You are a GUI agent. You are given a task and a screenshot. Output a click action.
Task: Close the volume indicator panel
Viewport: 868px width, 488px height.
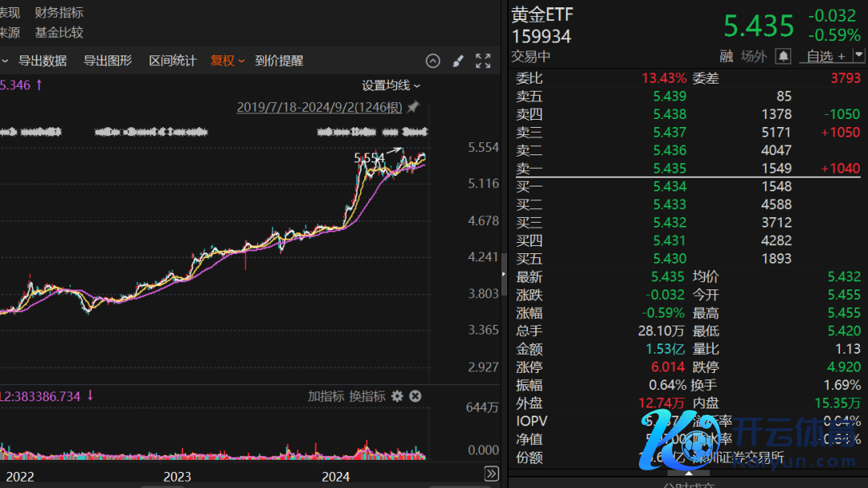[x=416, y=396]
